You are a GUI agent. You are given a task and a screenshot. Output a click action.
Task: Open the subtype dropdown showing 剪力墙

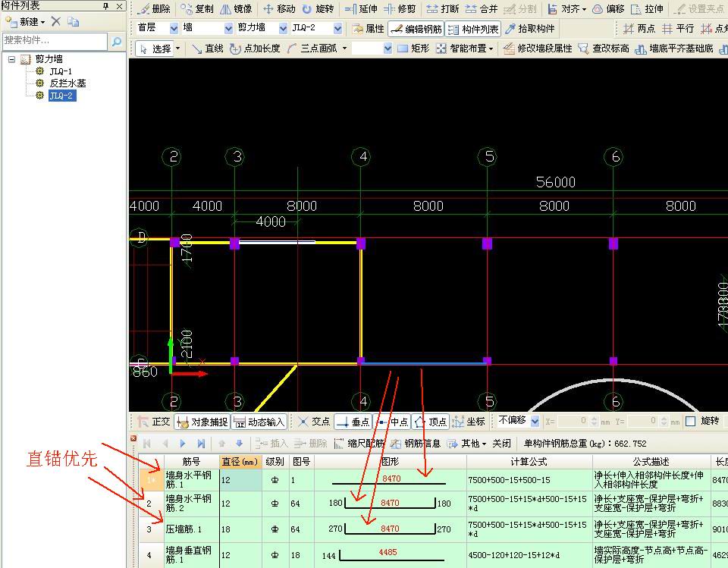pos(283,29)
